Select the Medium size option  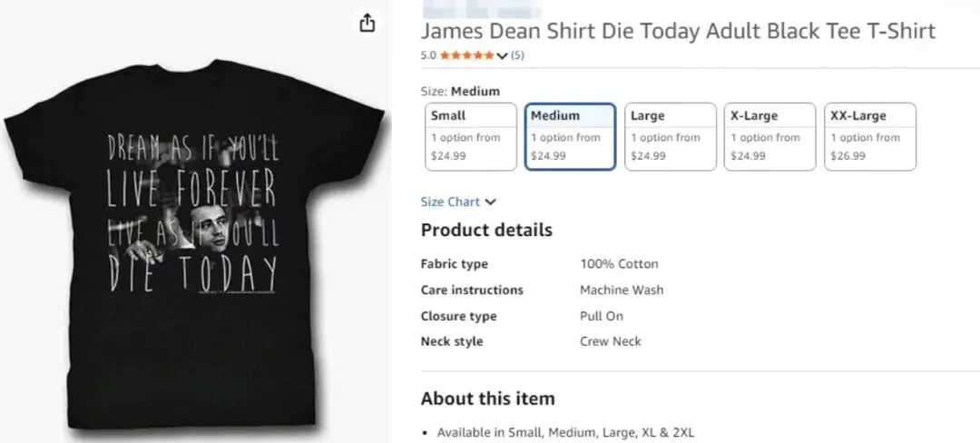pos(571,136)
